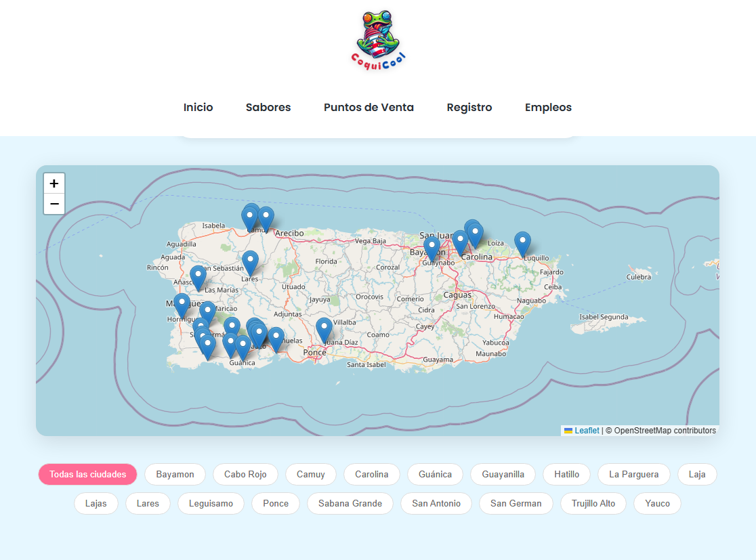Select the map marker near Juana Díaz

coord(324,329)
